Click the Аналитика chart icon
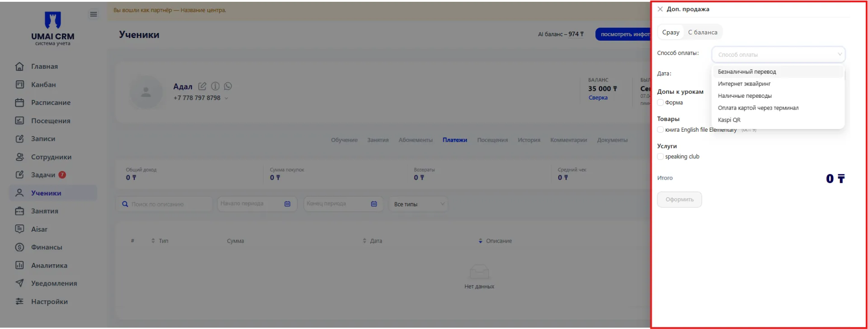Viewport: 868px width, 329px height. pyautogui.click(x=19, y=265)
